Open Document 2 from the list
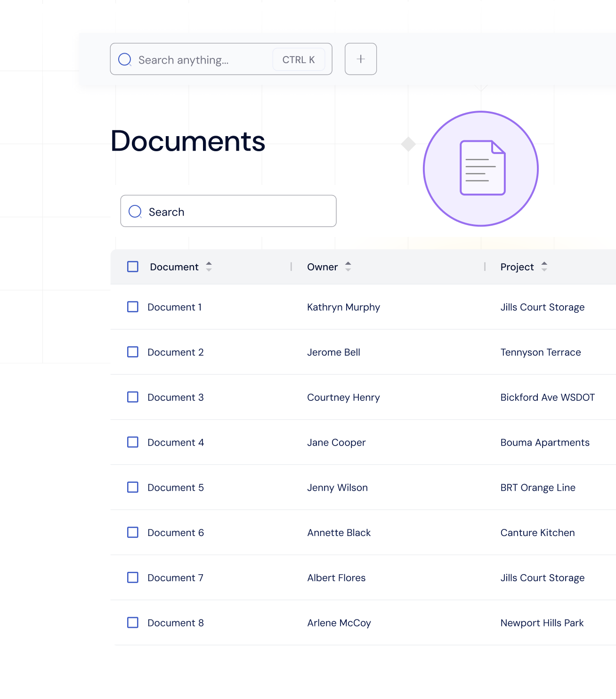 coord(175,352)
